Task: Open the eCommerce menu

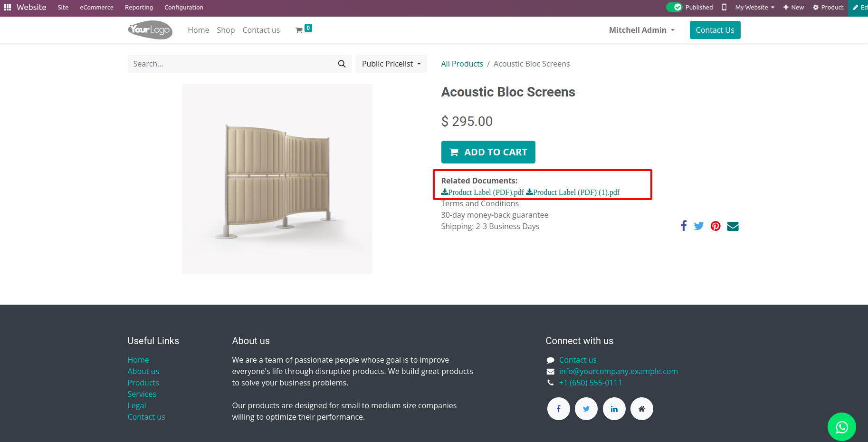Action: click(96, 7)
